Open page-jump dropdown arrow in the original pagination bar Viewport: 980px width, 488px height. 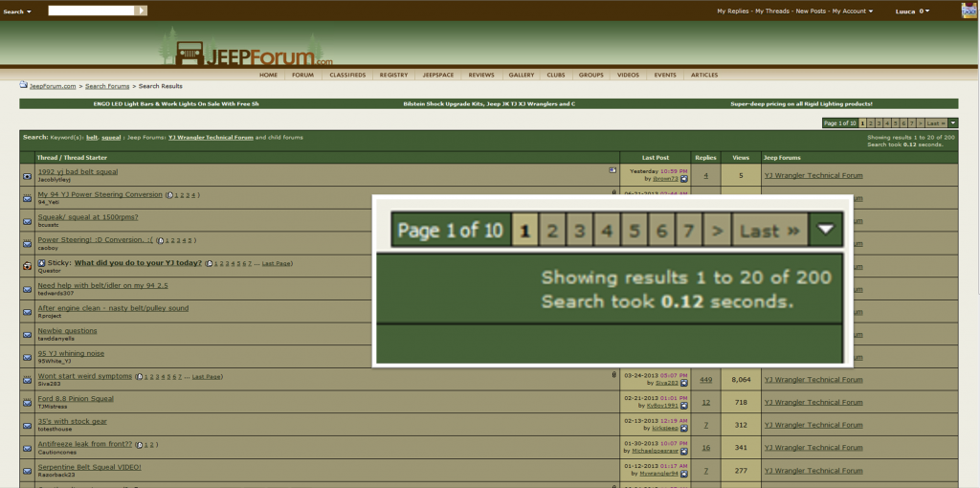(x=953, y=123)
